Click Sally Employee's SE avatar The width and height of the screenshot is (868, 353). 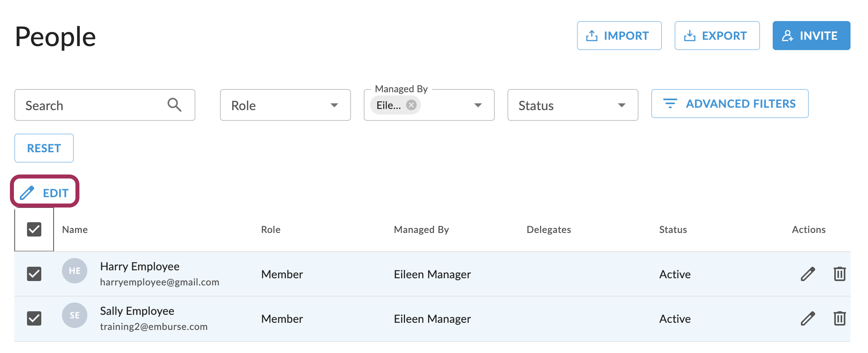75,315
